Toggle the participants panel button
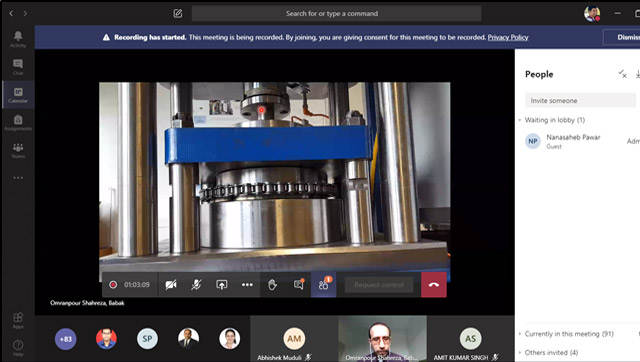The image size is (640, 362). [x=324, y=284]
